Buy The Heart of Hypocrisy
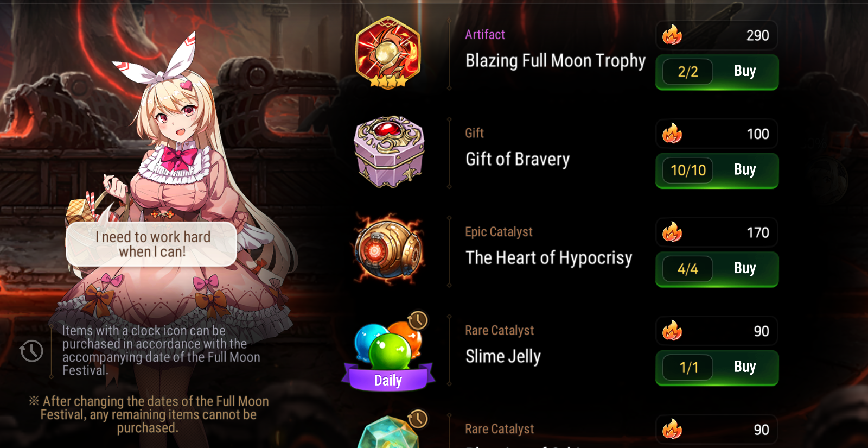The height and width of the screenshot is (448, 868). coord(717,269)
